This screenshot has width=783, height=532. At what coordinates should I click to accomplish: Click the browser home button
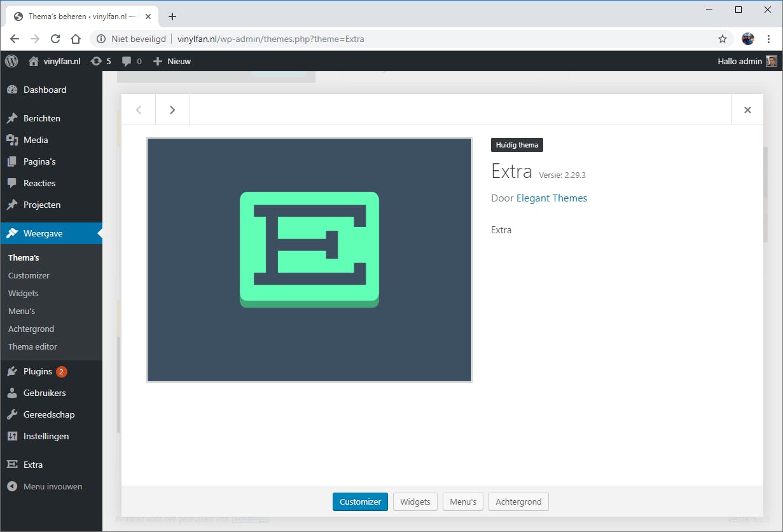(76, 39)
